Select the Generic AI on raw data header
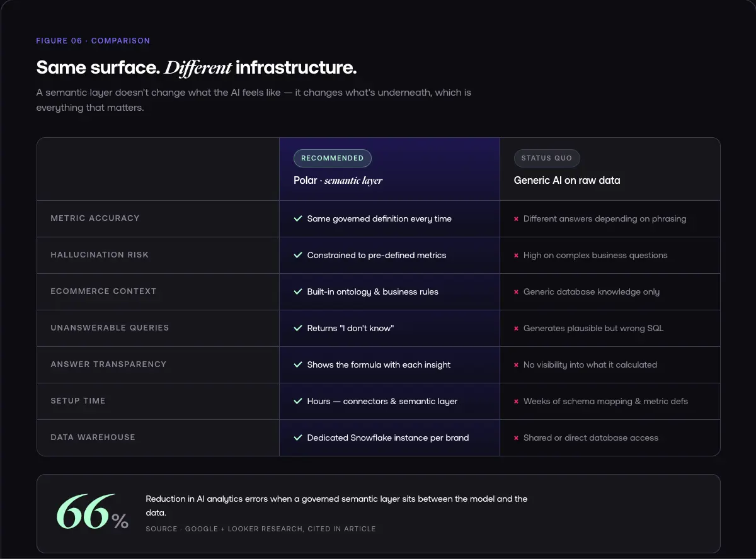 [x=567, y=181]
